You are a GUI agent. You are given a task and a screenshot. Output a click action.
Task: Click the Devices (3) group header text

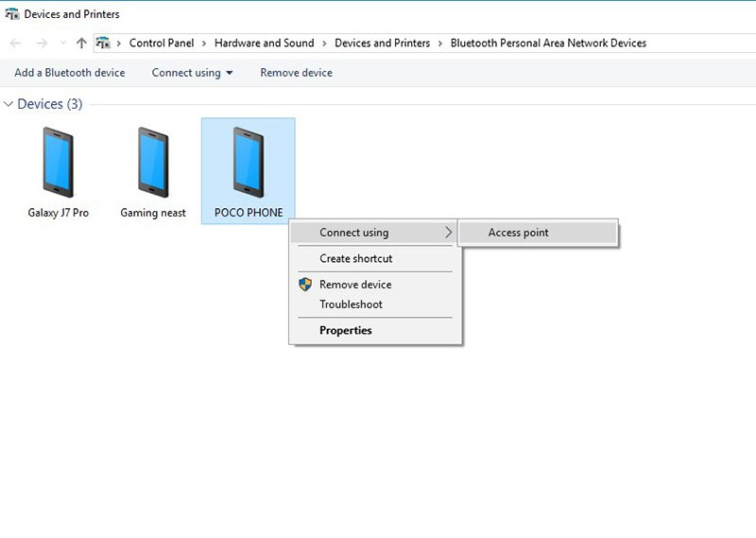pyautogui.click(x=50, y=104)
